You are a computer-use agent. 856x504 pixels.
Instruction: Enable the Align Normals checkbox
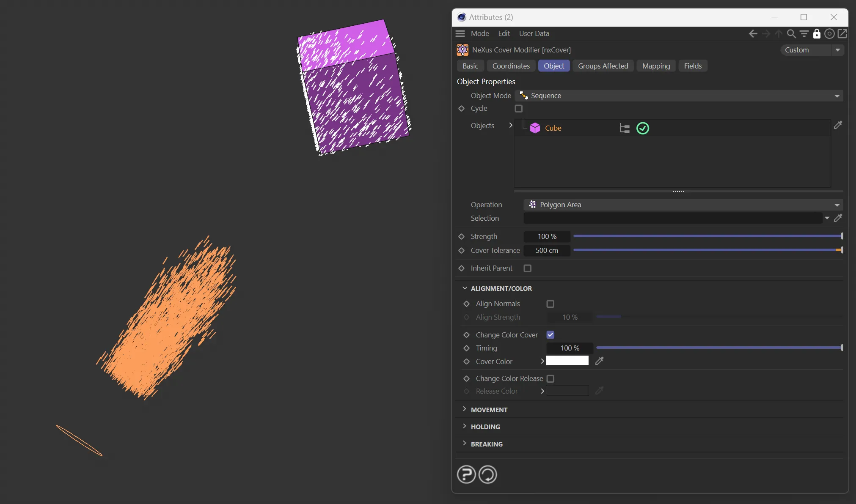[x=550, y=304]
